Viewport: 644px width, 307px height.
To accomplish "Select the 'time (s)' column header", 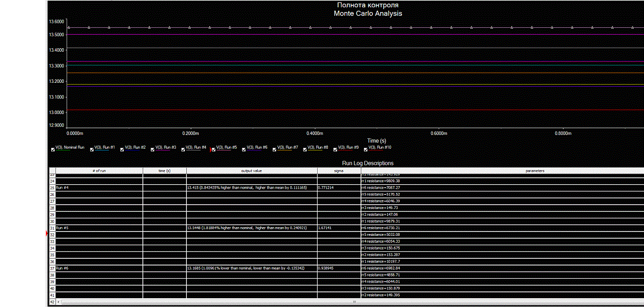I will pos(164,171).
